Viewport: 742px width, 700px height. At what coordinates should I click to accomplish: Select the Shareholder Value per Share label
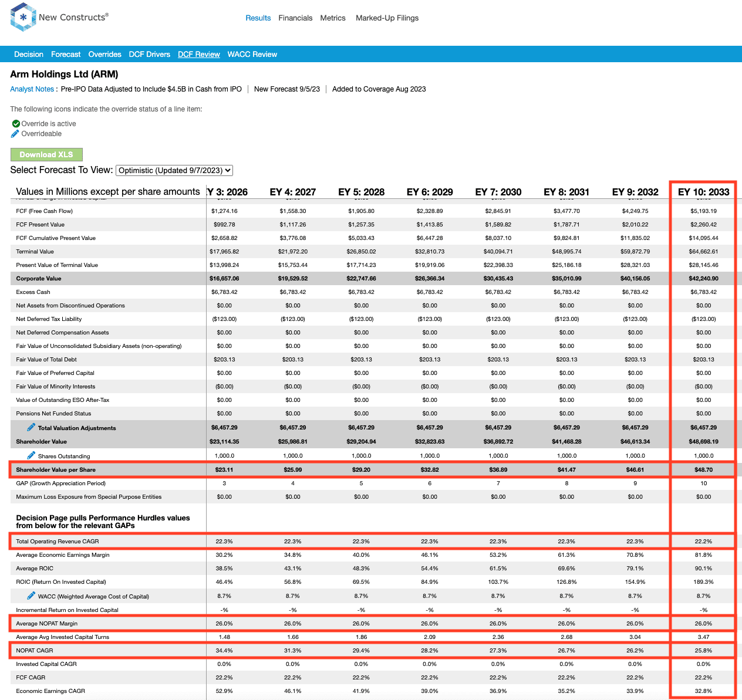(x=56, y=469)
